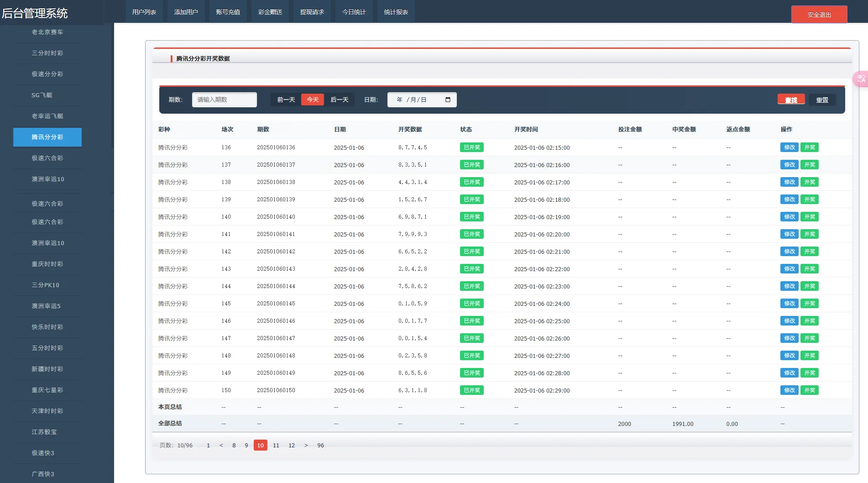Click the 安全退出 logout button

[x=819, y=15]
